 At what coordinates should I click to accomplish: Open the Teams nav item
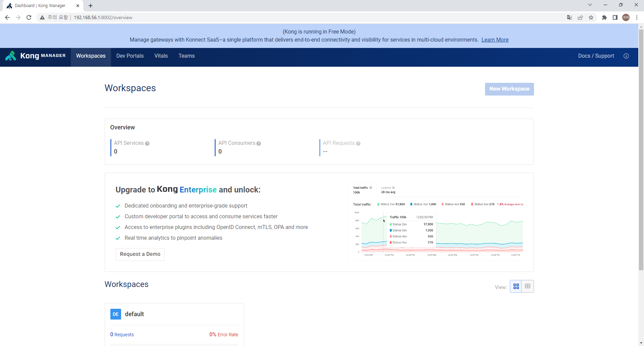click(x=186, y=56)
